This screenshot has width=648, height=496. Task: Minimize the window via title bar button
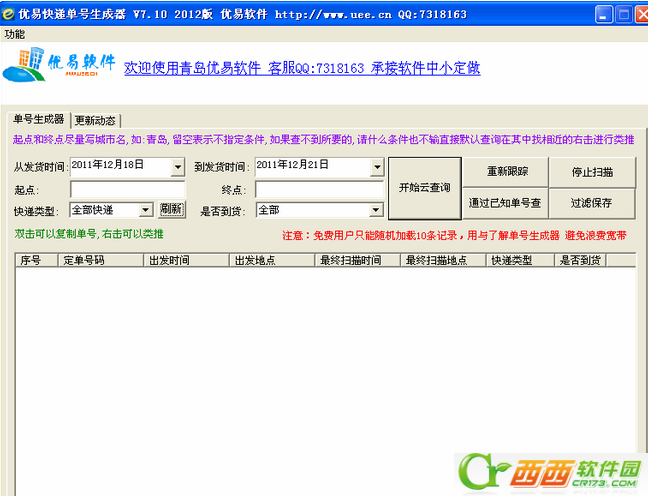click(604, 15)
